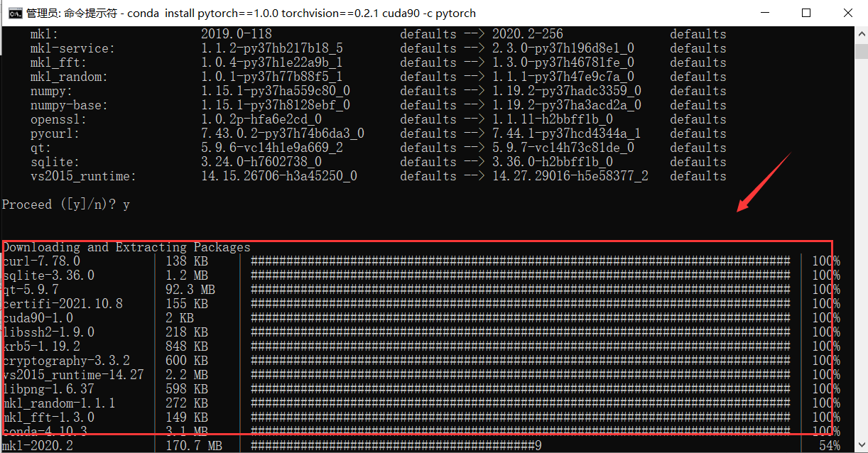Click version '1.15.1-py37ha559c80_0'
Screen dimensions: 868x453
tap(276, 91)
